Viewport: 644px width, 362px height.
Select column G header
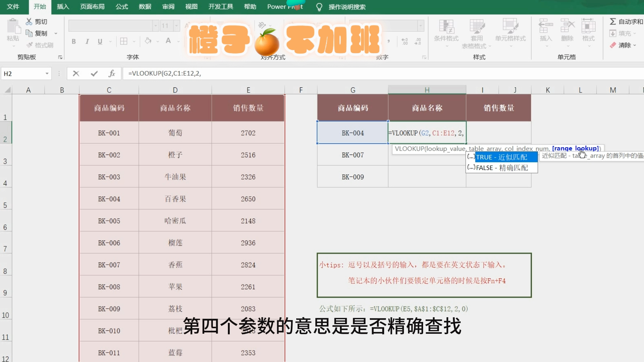[x=353, y=90]
